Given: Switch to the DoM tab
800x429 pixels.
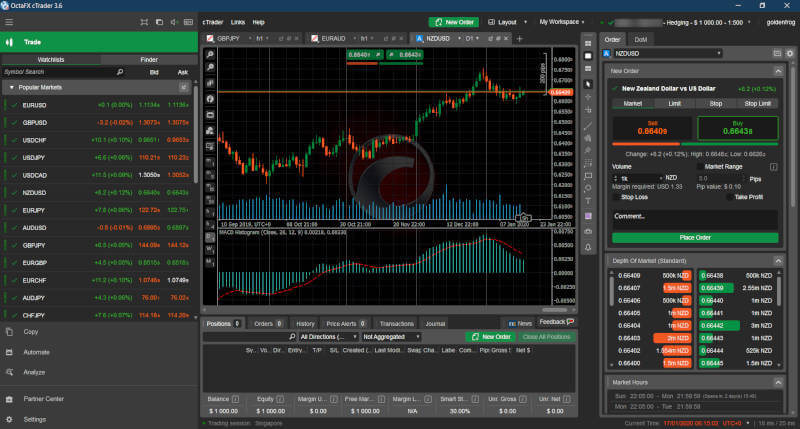Looking at the screenshot, I should pos(640,39).
